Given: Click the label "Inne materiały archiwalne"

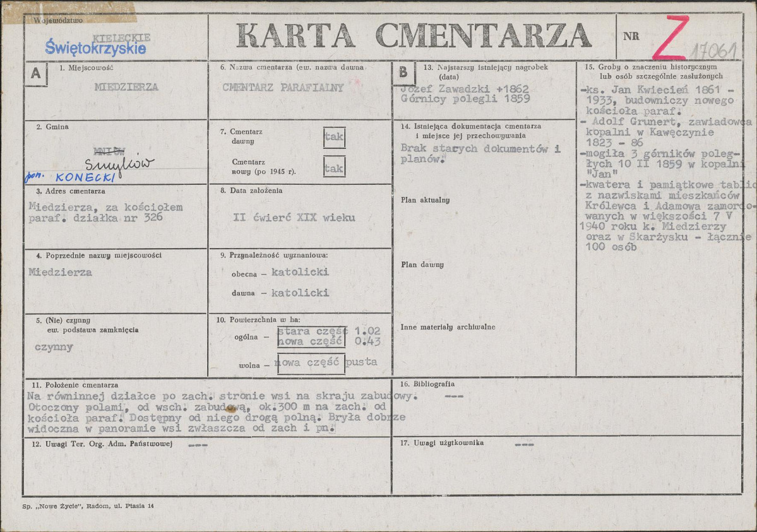Looking at the screenshot, I should [x=448, y=328].
